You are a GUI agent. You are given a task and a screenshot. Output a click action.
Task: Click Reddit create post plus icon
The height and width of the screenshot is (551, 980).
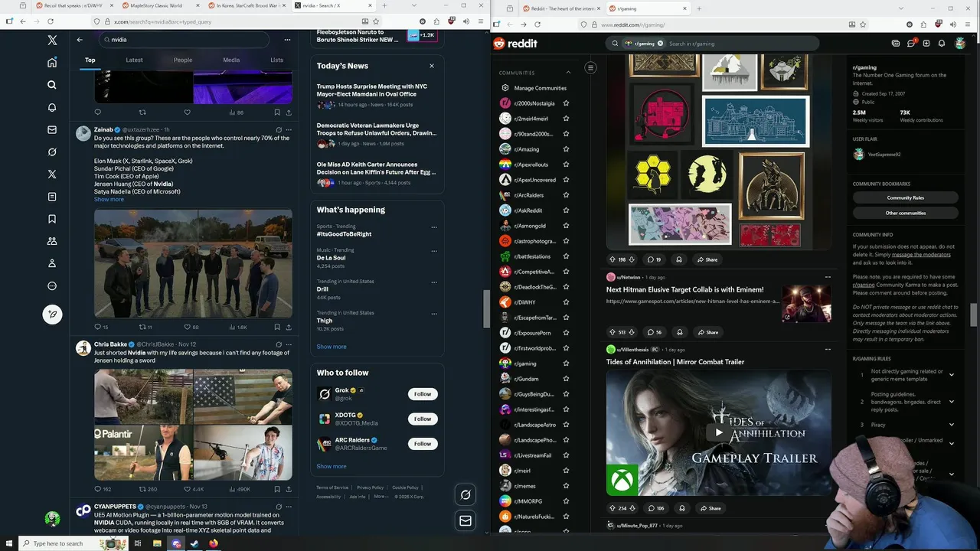(x=926, y=44)
